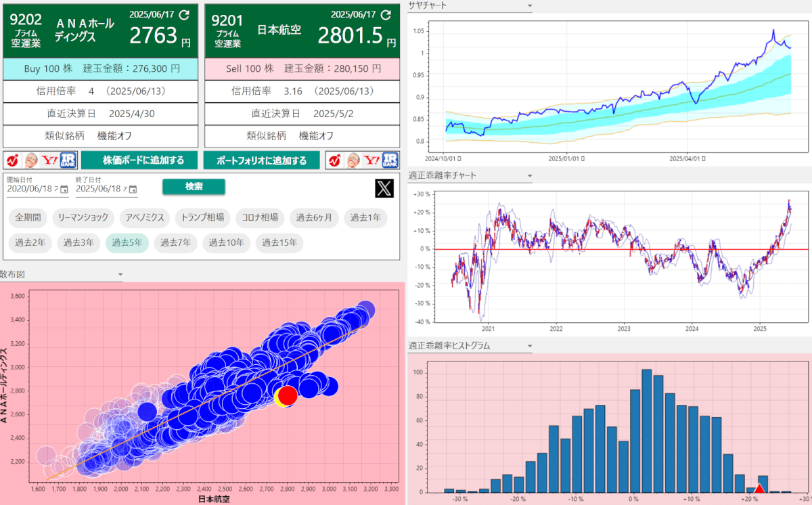
Task: Click the red current-point circle in scatter plot
Action: pyautogui.click(x=288, y=395)
